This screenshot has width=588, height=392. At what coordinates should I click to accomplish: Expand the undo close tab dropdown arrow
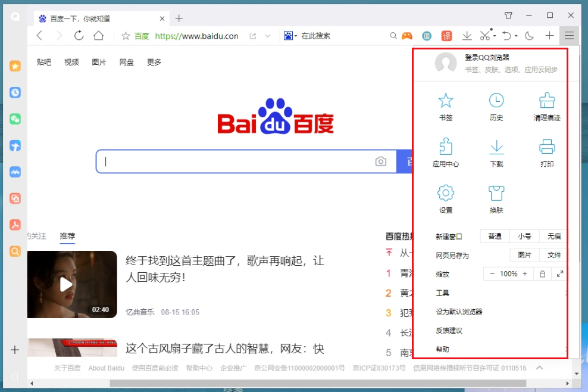click(x=517, y=36)
